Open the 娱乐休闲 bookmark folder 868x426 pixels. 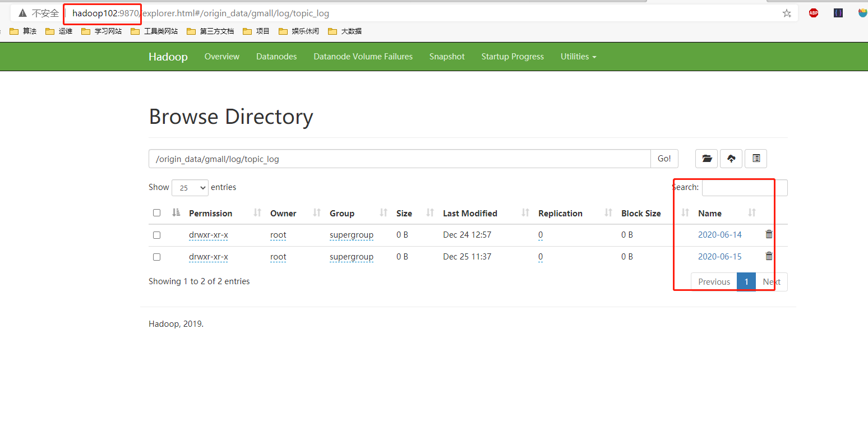click(299, 31)
